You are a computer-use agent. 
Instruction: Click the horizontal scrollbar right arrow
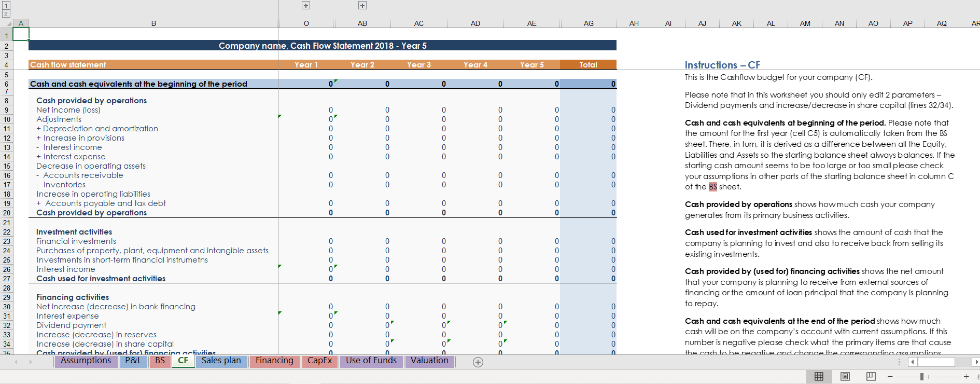tap(976, 362)
